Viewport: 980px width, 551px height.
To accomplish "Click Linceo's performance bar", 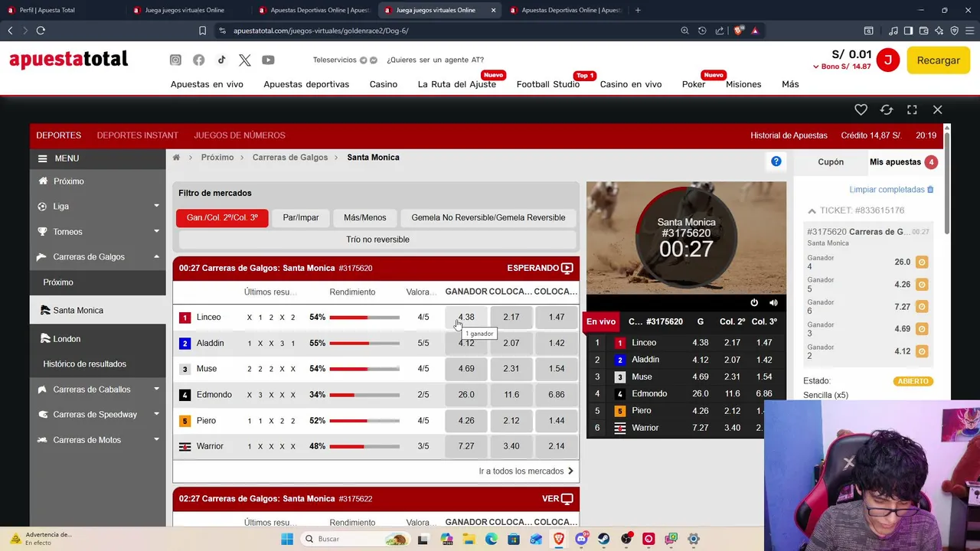I will (x=364, y=318).
